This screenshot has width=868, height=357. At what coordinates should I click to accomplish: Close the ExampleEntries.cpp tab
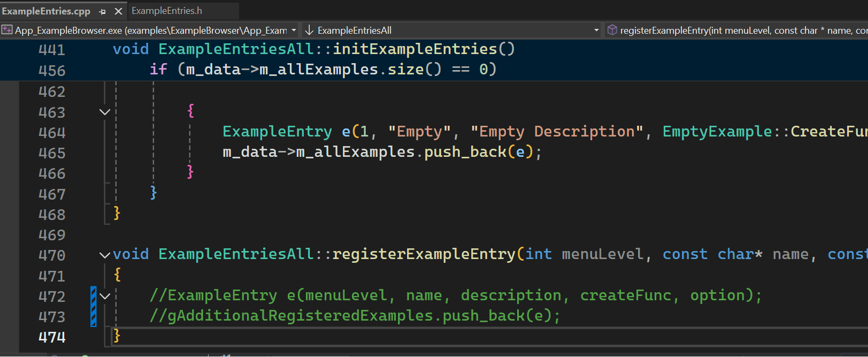pos(118,11)
